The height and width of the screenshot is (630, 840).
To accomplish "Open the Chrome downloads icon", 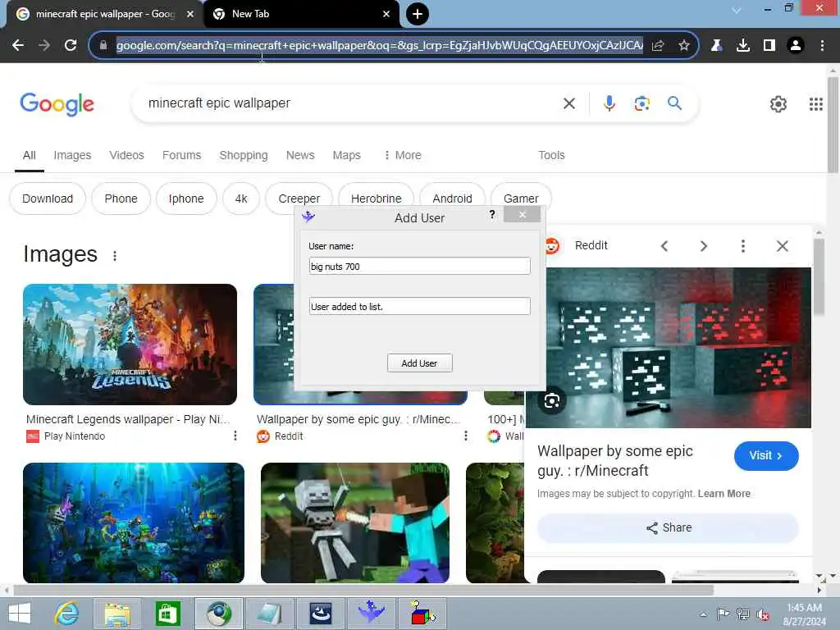I will click(x=742, y=46).
